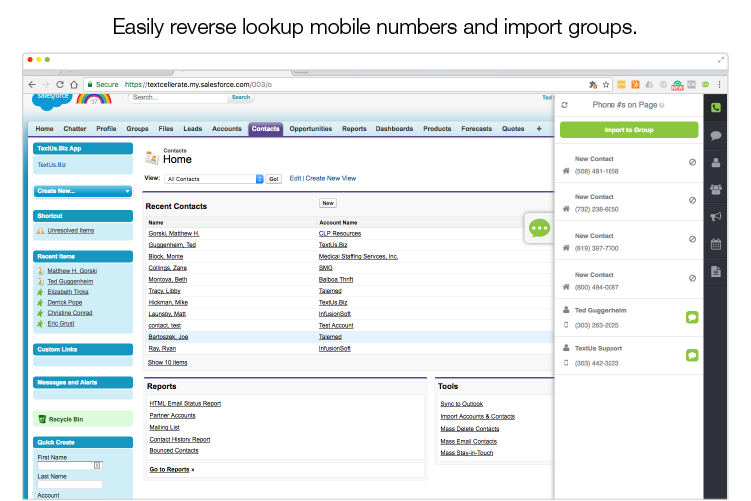Click the floating green chat bubble
The height and width of the screenshot is (501, 751).
point(539,228)
